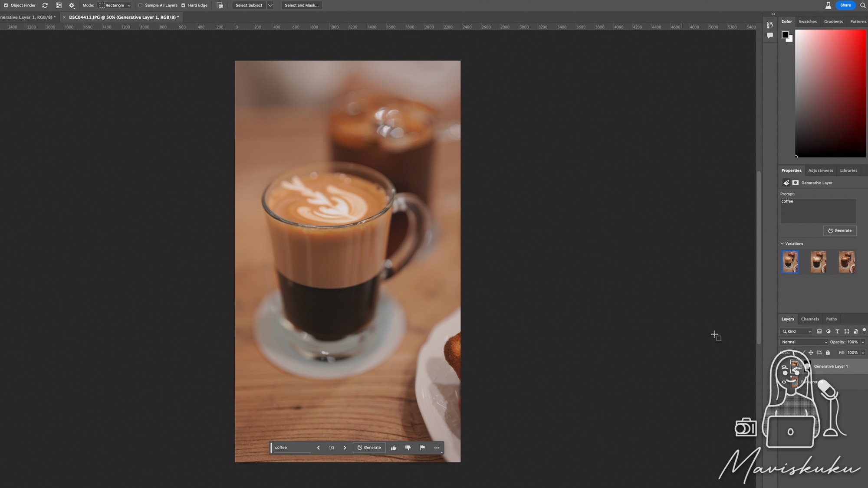Collapse the Variations section

pos(783,244)
